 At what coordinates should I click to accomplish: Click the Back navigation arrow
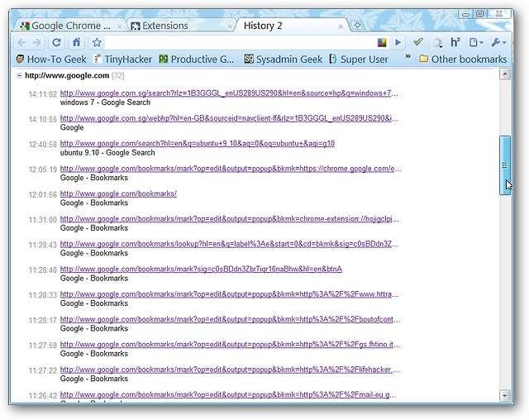21,42
